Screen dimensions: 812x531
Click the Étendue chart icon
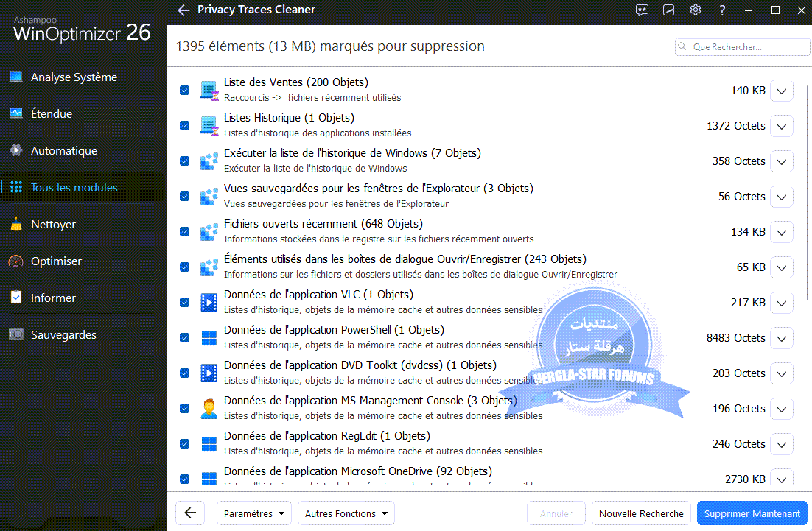(16, 113)
